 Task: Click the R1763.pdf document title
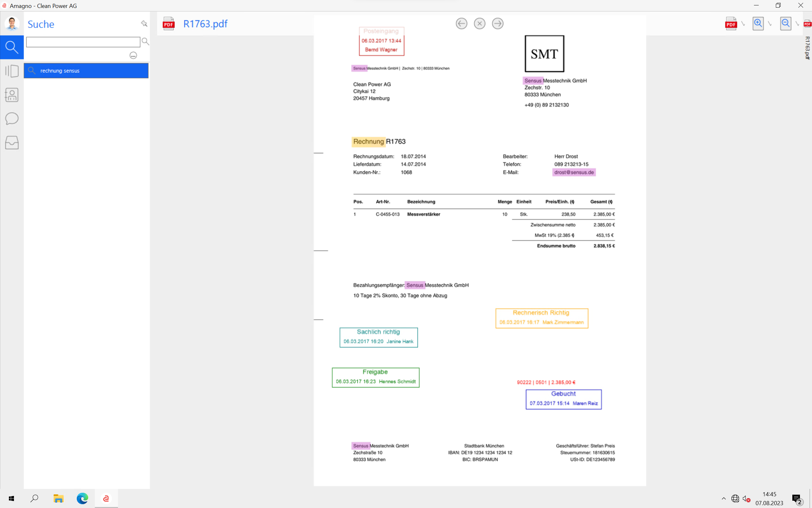[x=205, y=24]
